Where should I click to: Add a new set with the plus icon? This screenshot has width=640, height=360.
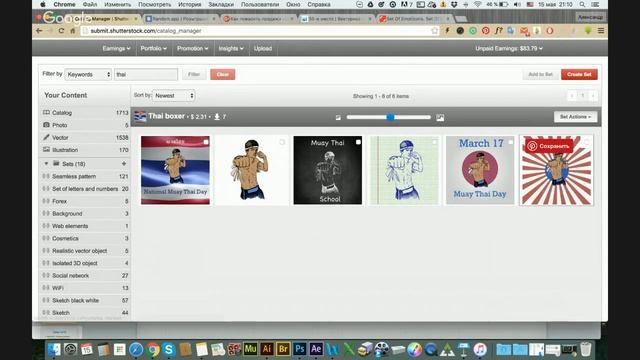click(124, 164)
